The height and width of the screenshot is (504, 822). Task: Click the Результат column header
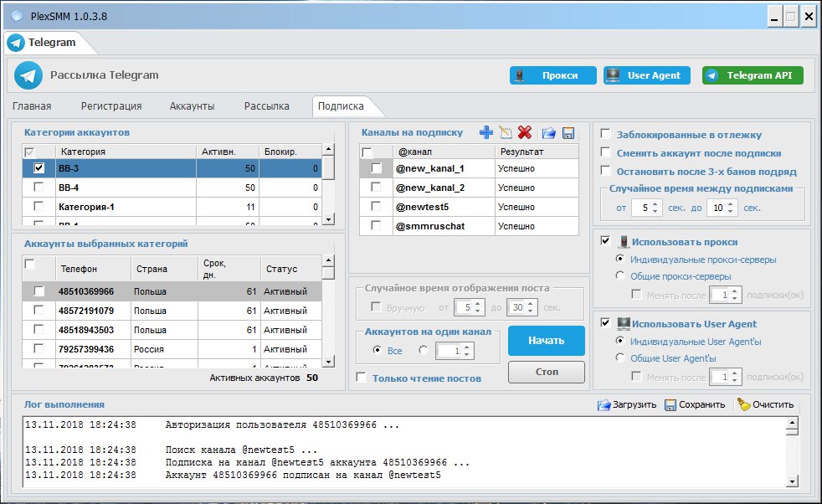point(537,151)
